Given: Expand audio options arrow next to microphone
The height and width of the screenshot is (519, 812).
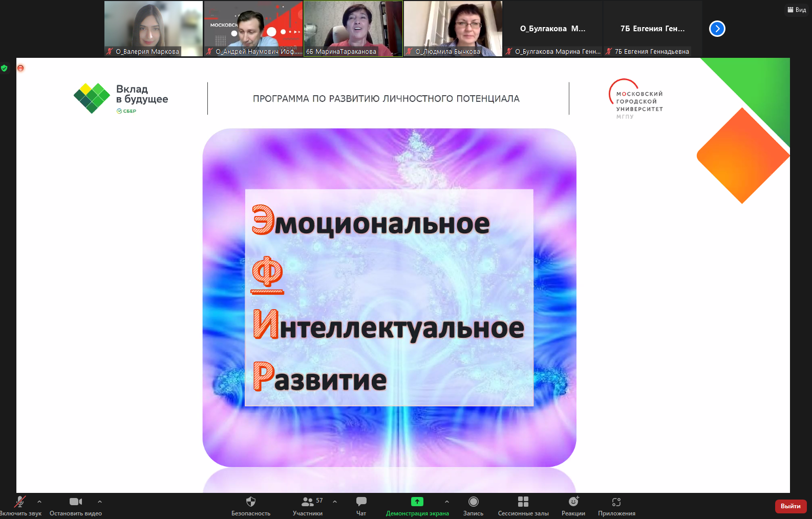Looking at the screenshot, I should 39,502.
